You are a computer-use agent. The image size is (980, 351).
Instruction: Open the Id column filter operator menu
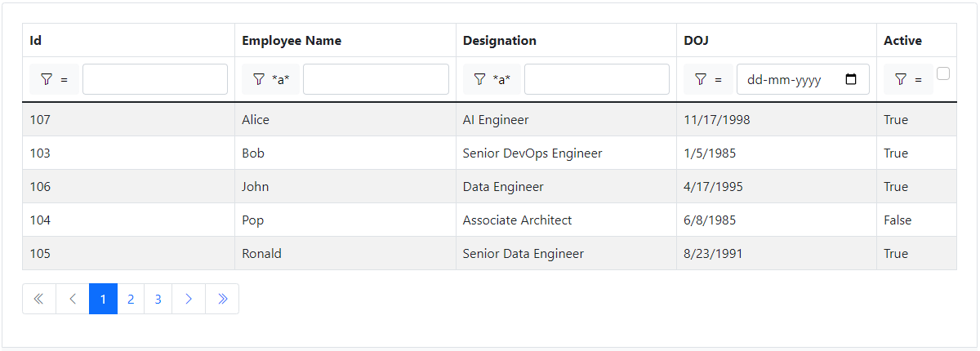pos(54,79)
